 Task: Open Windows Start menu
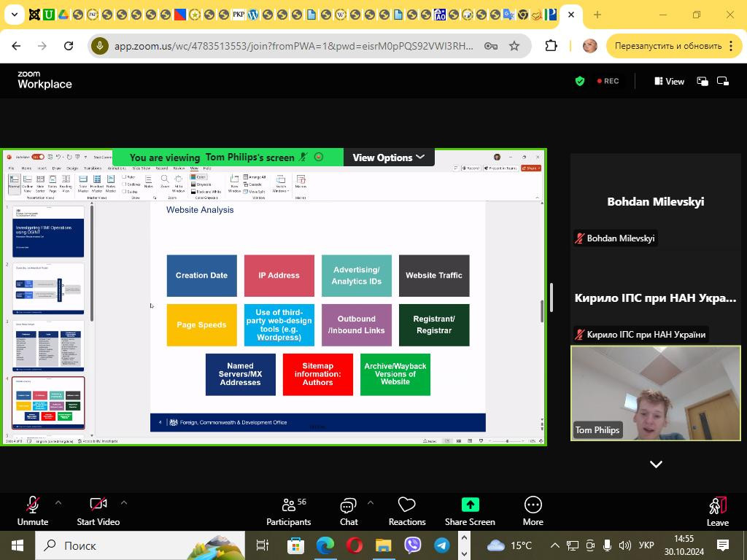(18, 545)
